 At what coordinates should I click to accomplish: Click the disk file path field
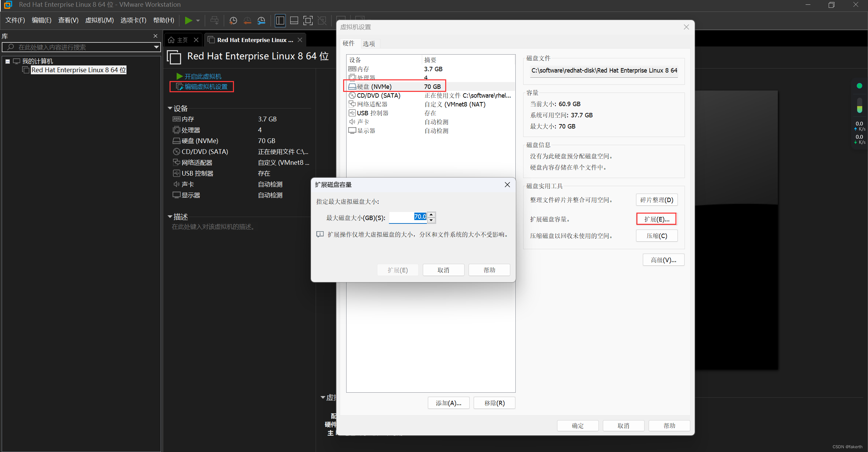click(604, 71)
